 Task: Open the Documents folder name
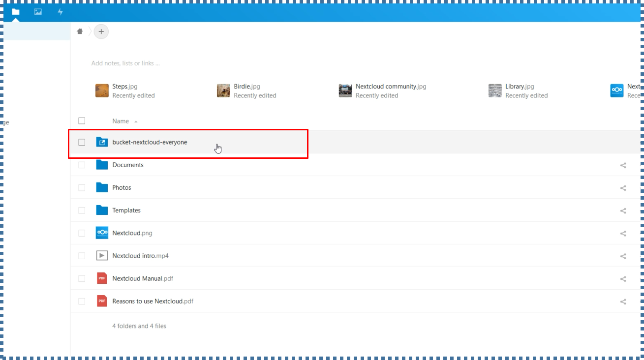click(x=128, y=165)
